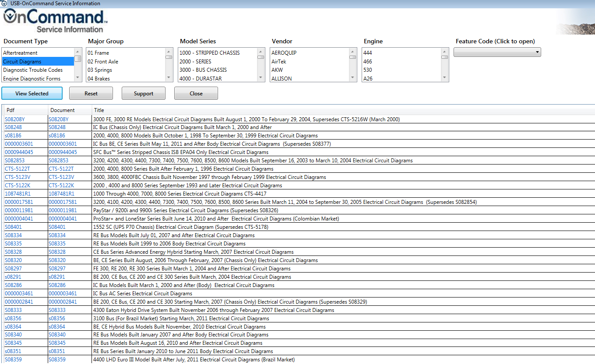Viewport: 595px width, 364px height.
Task: Click the Title column header
Action: [99, 110]
